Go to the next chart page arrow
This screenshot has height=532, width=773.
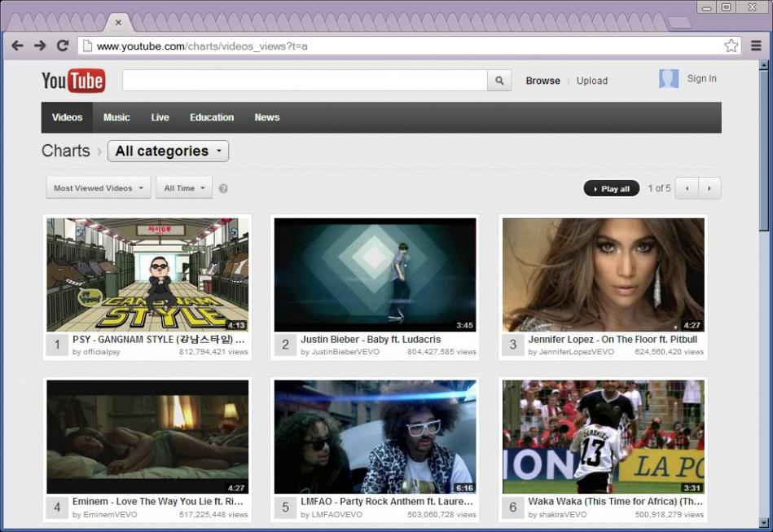tap(709, 188)
